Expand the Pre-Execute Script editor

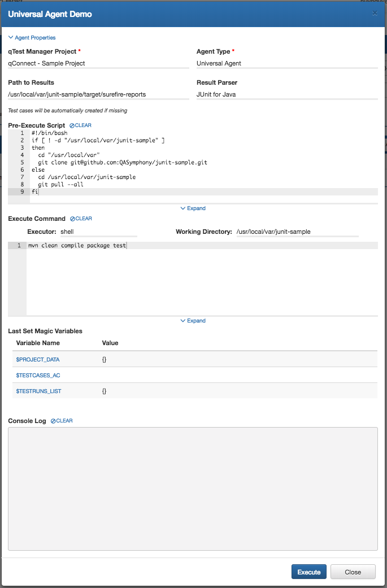click(193, 208)
